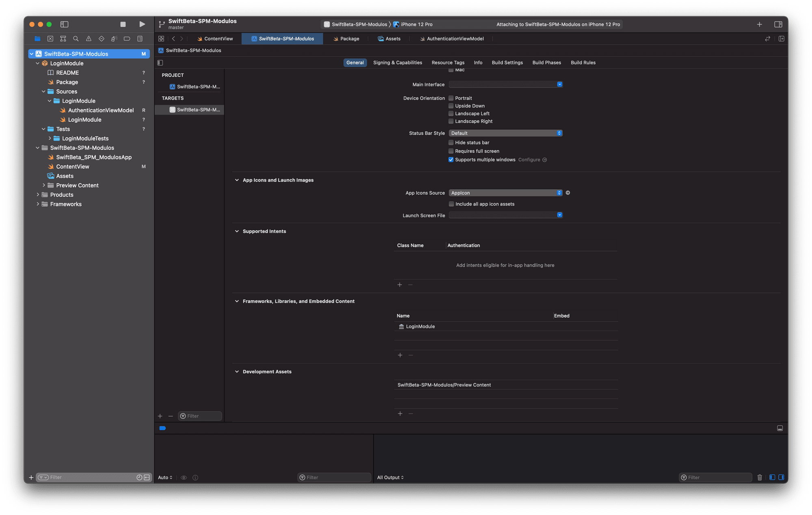
Task: Open the All Output popup
Action: (390, 478)
